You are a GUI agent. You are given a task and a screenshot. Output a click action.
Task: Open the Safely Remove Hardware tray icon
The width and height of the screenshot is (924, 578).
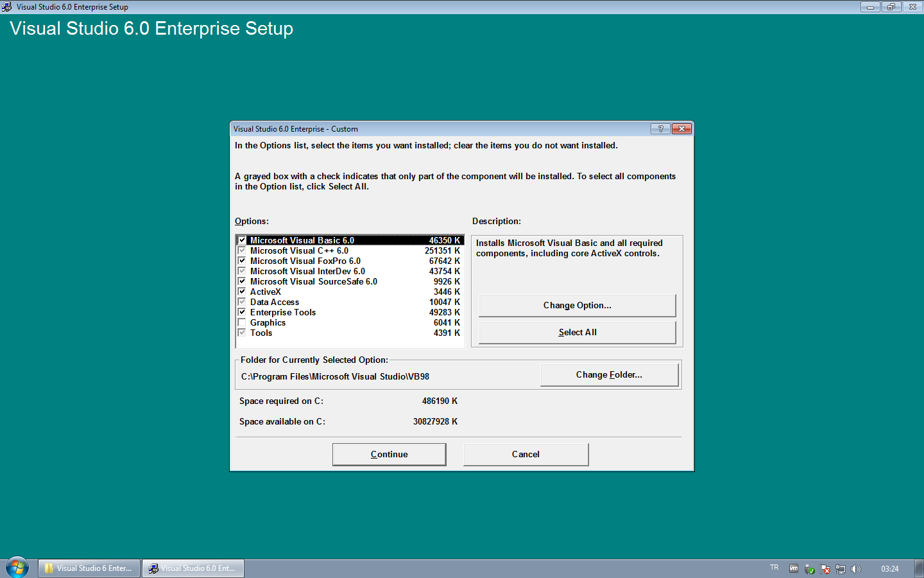pyautogui.click(x=809, y=569)
